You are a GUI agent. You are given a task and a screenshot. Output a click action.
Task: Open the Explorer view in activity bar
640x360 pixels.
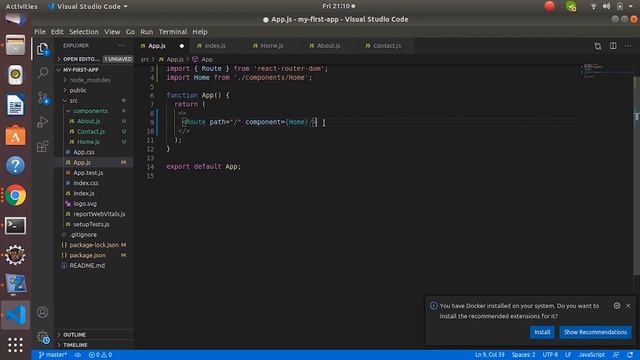42,49
